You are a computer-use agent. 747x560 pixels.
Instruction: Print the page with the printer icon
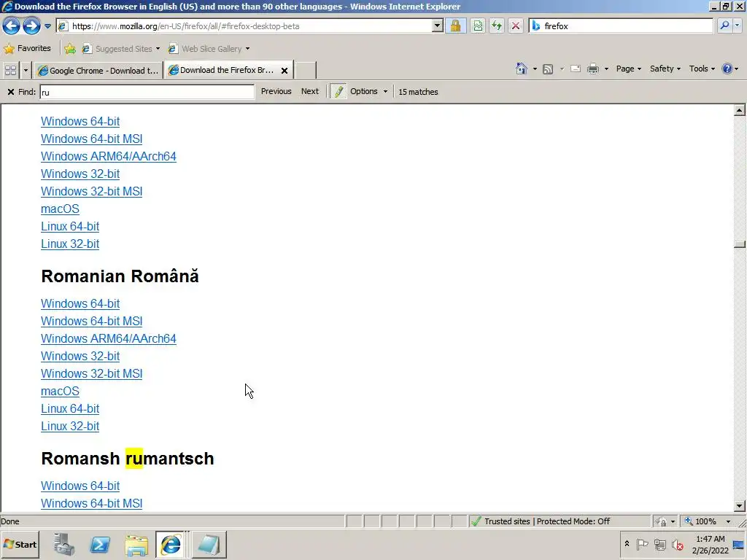point(592,69)
